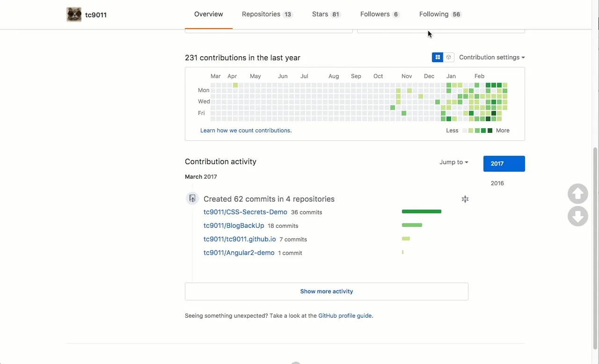Screen dimensions: 599x364
Task: Click the scroll-to-top arrow button
Action: [x=578, y=194]
